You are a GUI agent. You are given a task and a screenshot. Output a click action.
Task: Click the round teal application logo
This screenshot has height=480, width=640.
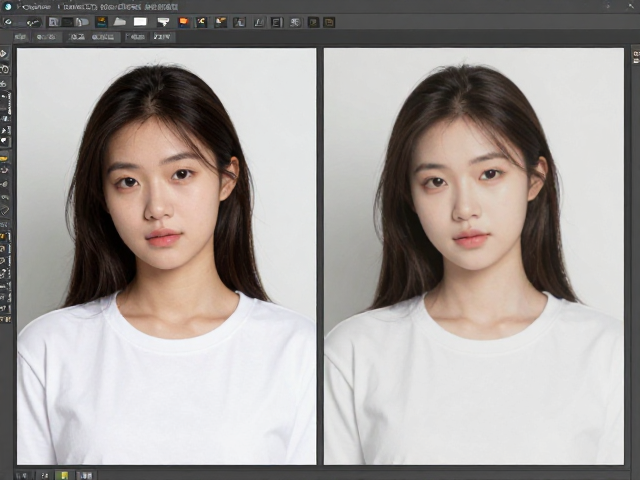(x=8, y=7)
